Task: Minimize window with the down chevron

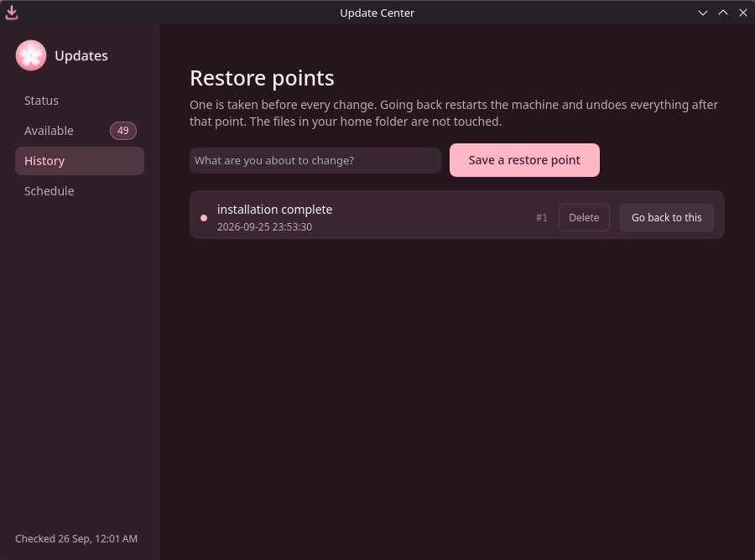Action: 702,13
